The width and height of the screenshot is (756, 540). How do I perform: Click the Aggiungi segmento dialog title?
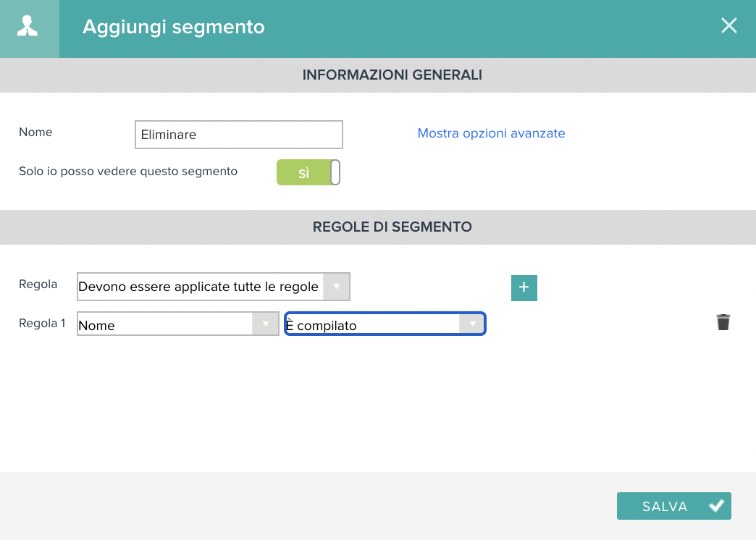pyautogui.click(x=174, y=27)
